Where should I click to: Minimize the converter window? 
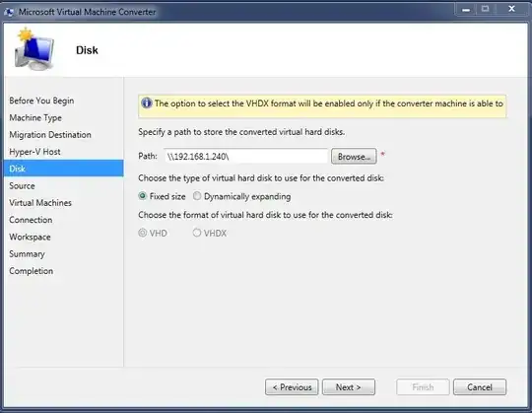pyautogui.click(x=466, y=9)
